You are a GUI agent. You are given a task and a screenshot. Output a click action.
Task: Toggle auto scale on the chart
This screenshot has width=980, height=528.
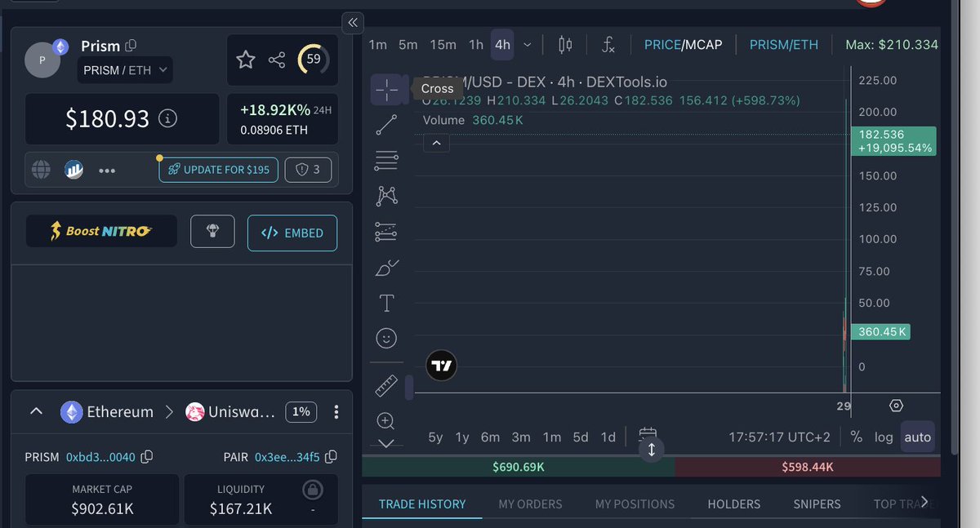(x=917, y=437)
